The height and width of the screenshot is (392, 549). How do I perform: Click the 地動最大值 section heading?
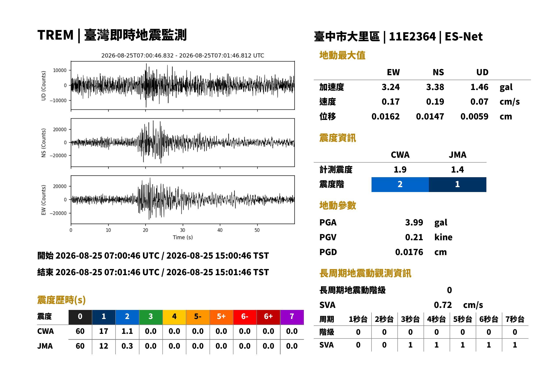coord(342,55)
